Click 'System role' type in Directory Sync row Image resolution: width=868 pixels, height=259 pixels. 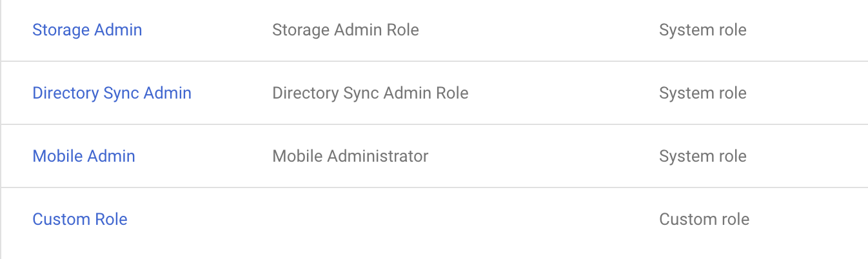coord(703,93)
